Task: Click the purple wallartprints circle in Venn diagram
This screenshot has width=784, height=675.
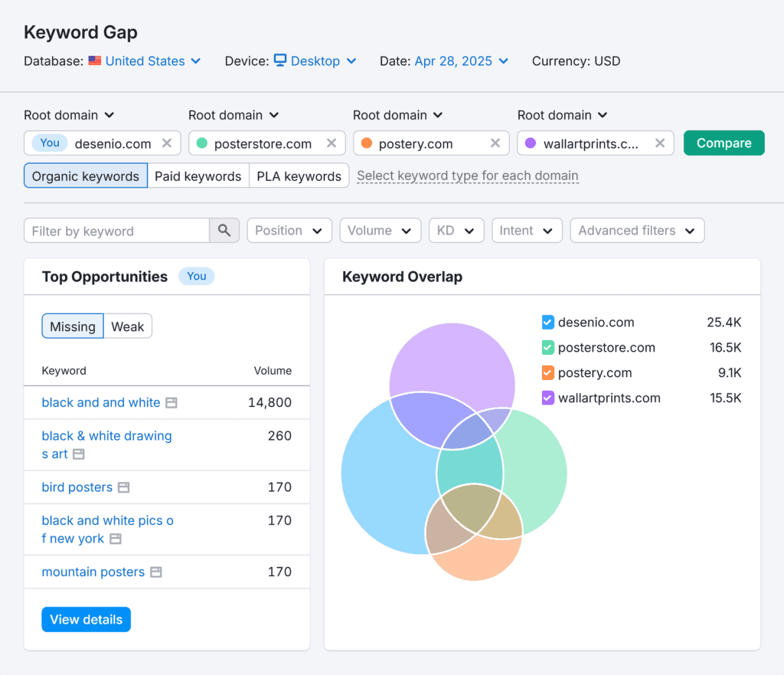Action: 452,356
